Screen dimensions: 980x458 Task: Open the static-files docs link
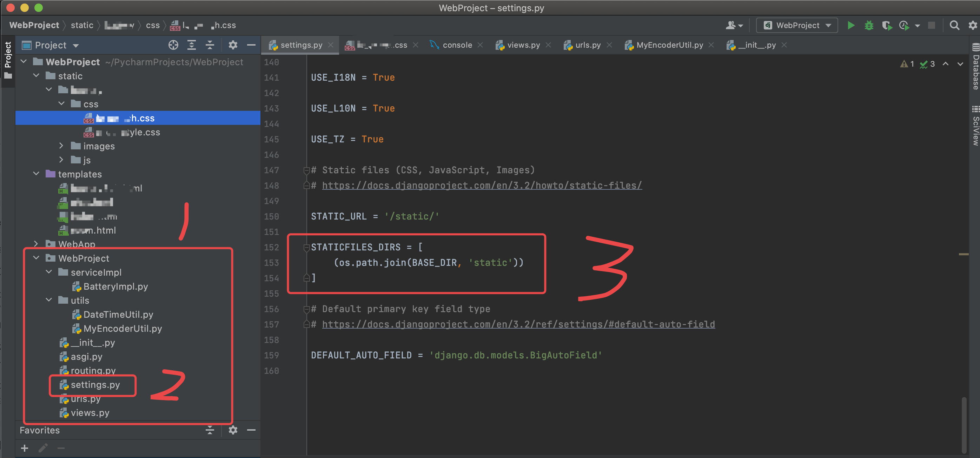[x=482, y=186]
